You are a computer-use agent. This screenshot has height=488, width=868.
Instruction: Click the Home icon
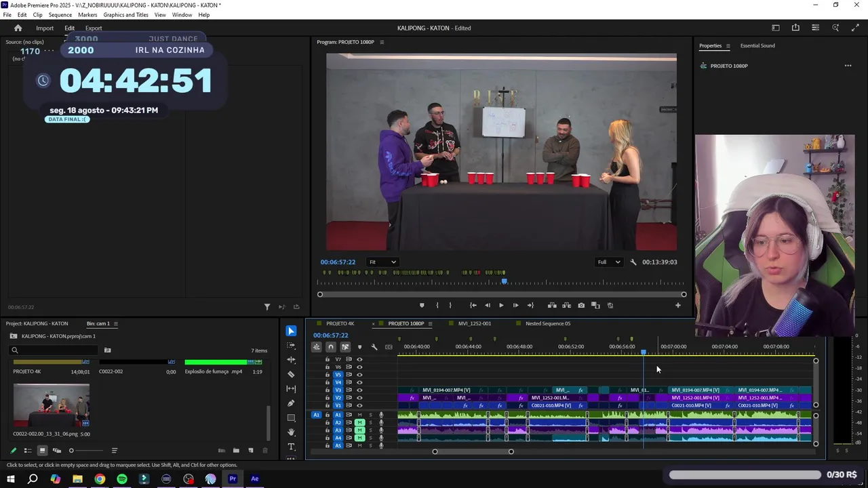pos(18,28)
